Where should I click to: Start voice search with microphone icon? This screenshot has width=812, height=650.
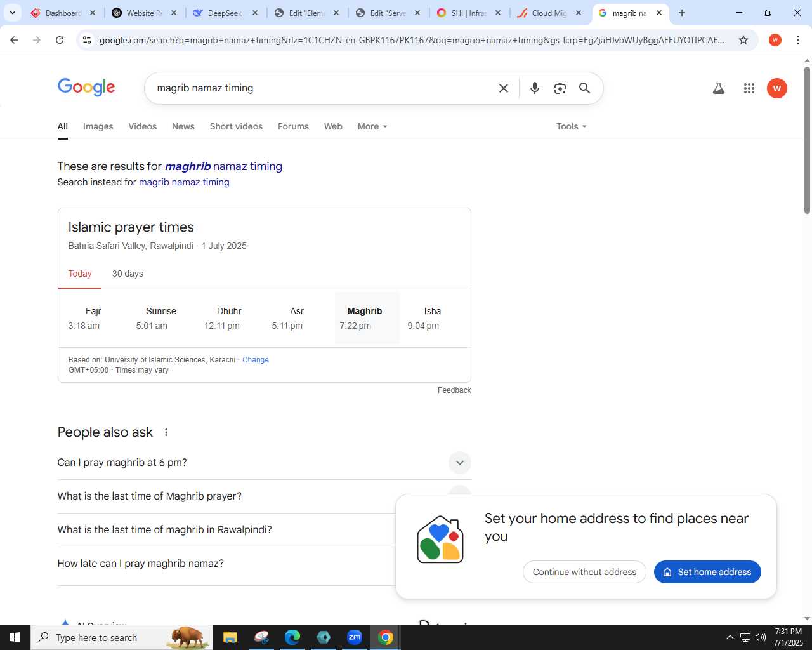pyautogui.click(x=535, y=88)
